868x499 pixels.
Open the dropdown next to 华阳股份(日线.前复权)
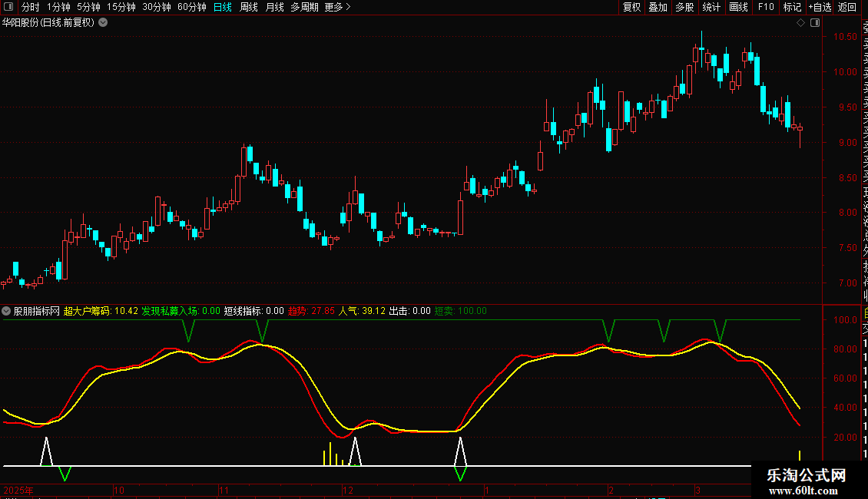(103, 23)
